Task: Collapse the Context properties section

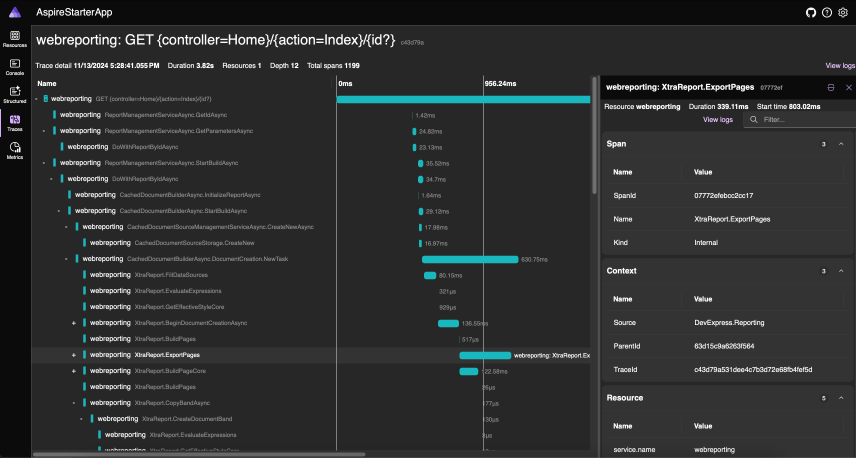Action: pos(840,271)
